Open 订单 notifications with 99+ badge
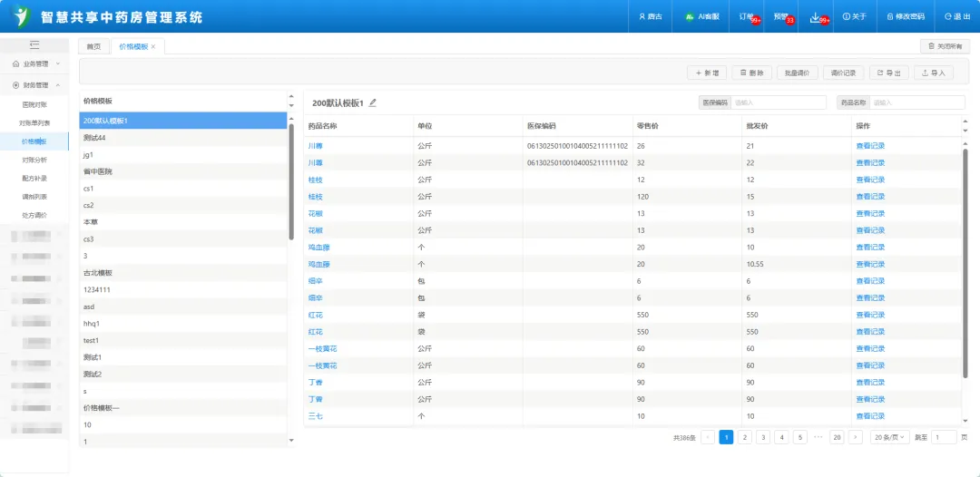The width and height of the screenshot is (980, 477). tap(748, 16)
